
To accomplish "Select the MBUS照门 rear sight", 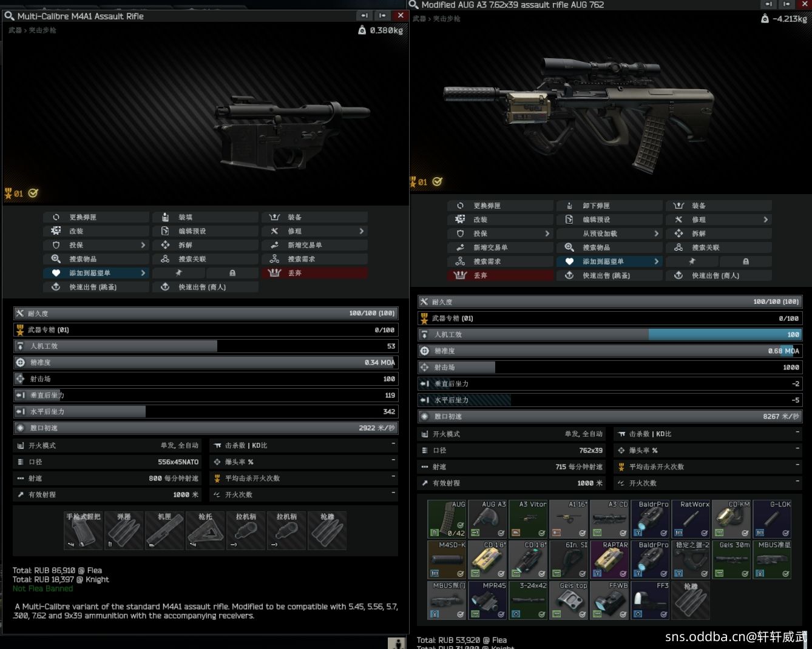I will tap(447, 600).
